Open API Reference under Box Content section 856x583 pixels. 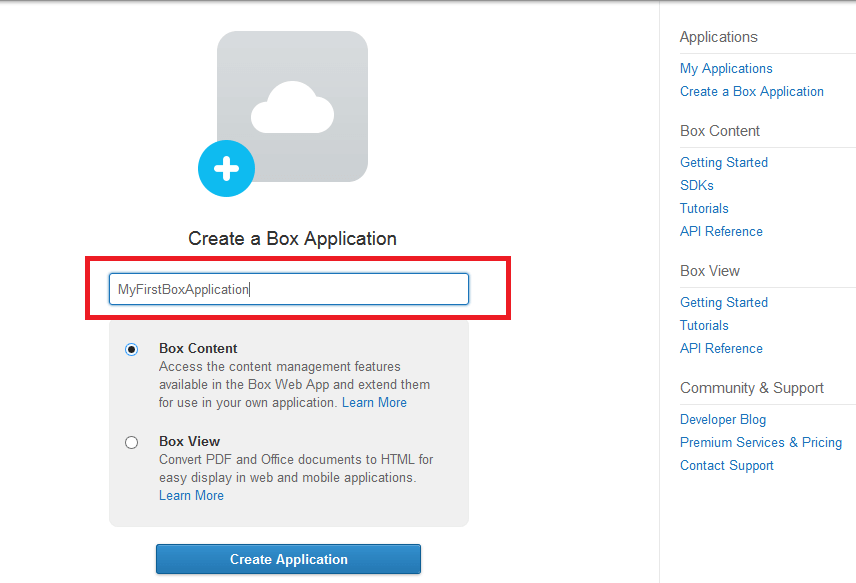(x=721, y=231)
